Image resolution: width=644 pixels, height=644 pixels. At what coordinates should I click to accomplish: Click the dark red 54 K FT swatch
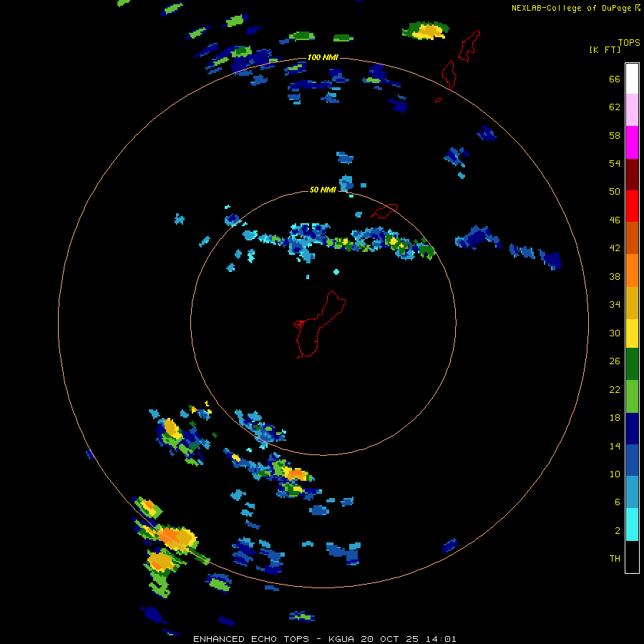click(632, 174)
